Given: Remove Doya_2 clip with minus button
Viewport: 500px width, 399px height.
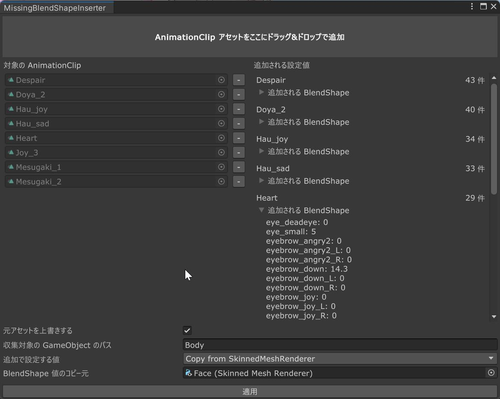Looking at the screenshot, I should pos(239,95).
